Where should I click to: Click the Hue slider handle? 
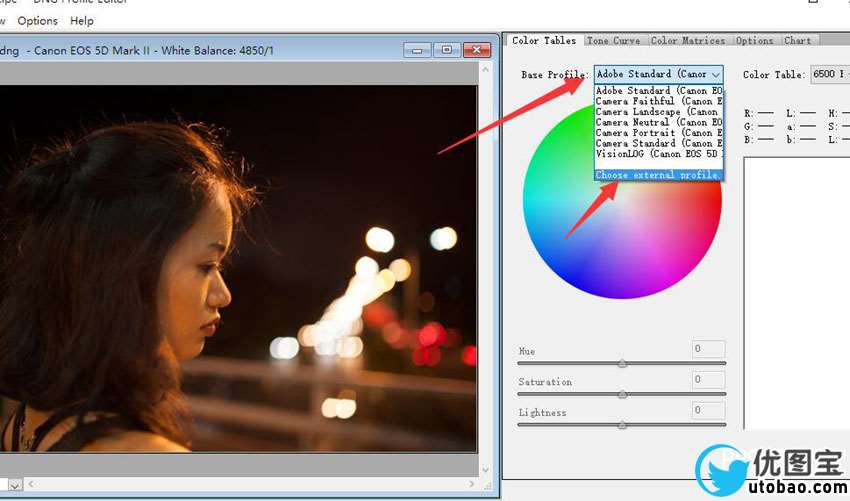click(622, 363)
